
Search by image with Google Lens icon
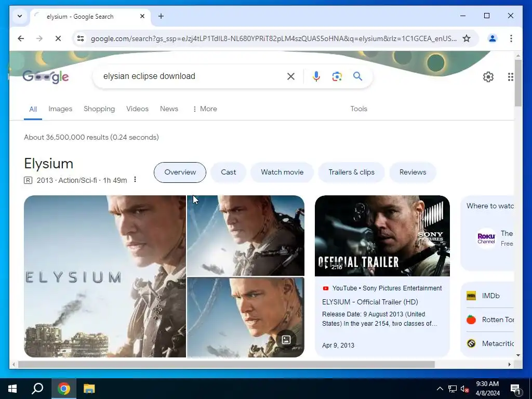(337, 76)
